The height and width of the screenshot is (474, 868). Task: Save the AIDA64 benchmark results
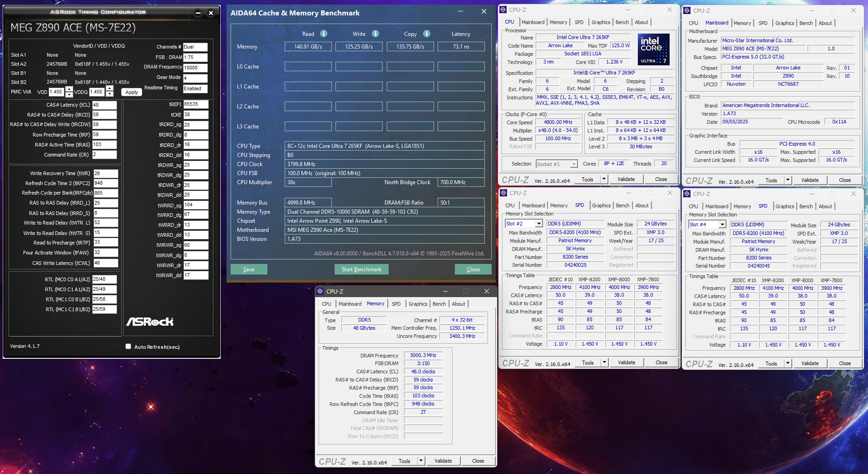(x=249, y=269)
